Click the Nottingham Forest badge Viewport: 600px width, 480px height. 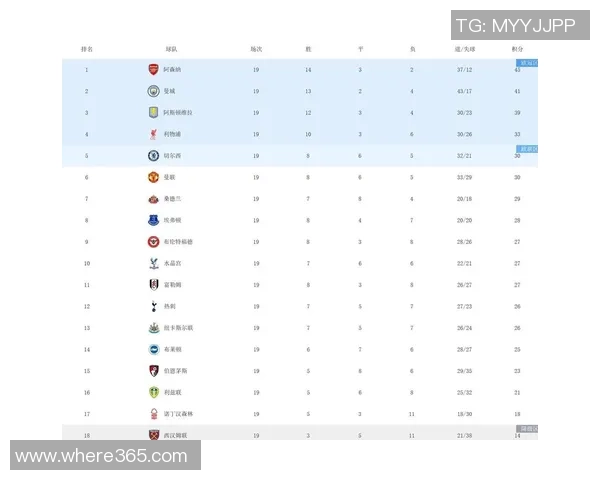coord(153,414)
